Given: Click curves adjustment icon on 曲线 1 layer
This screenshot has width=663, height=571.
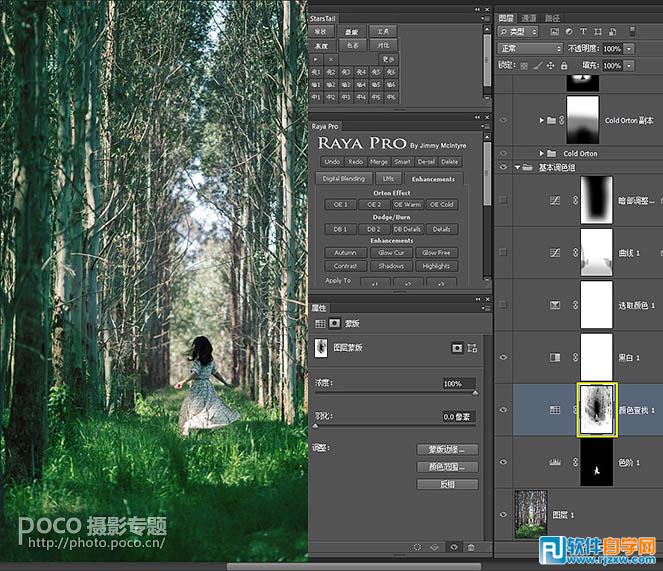Looking at the screenshot, I should 555,253.
